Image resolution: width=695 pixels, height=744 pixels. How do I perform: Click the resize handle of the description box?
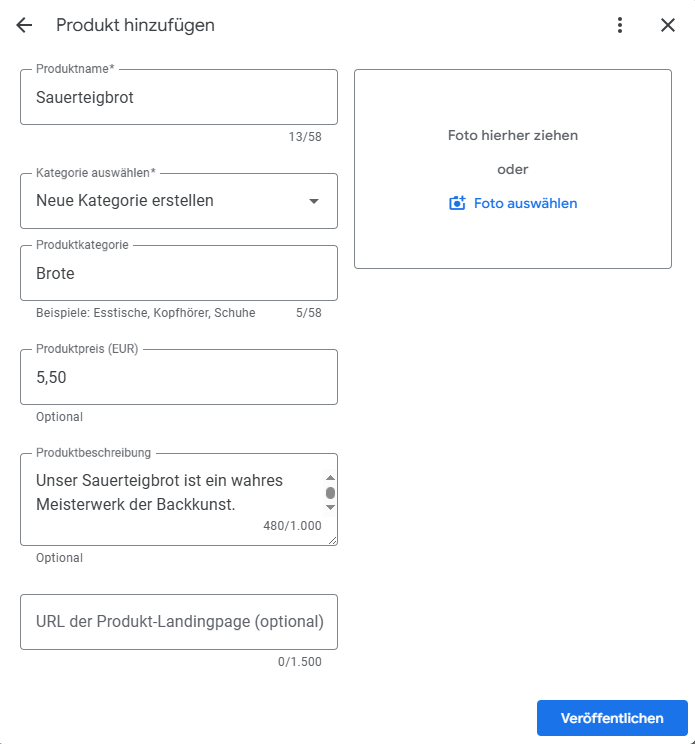pyautogui.click(x=333, y=541)
